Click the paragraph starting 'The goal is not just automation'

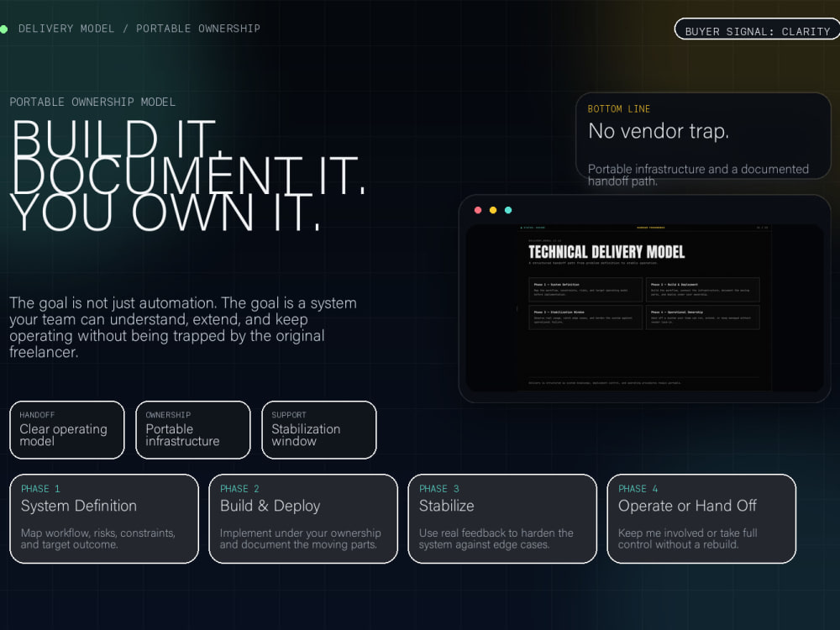(183, 328)
